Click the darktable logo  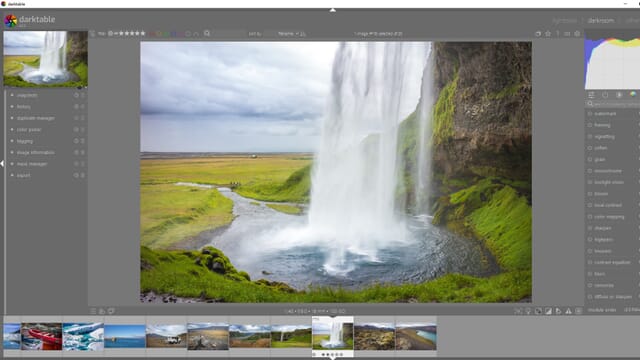coord(11,20)
